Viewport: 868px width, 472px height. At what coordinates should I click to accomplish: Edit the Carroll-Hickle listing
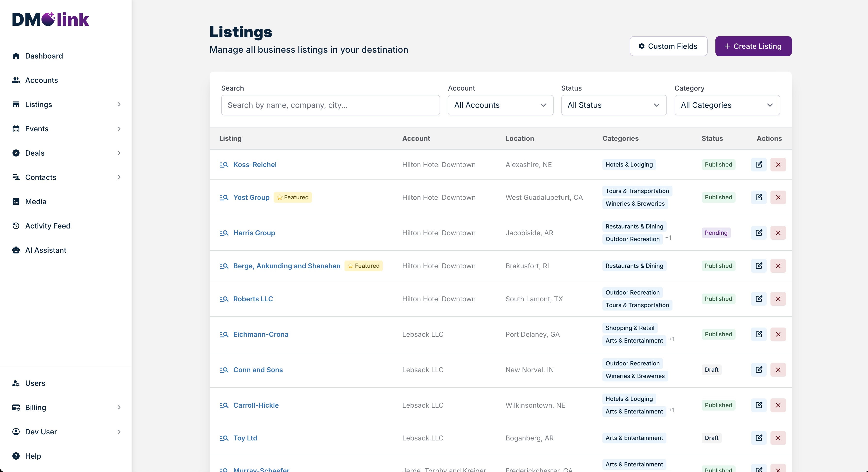click(759, 405)
